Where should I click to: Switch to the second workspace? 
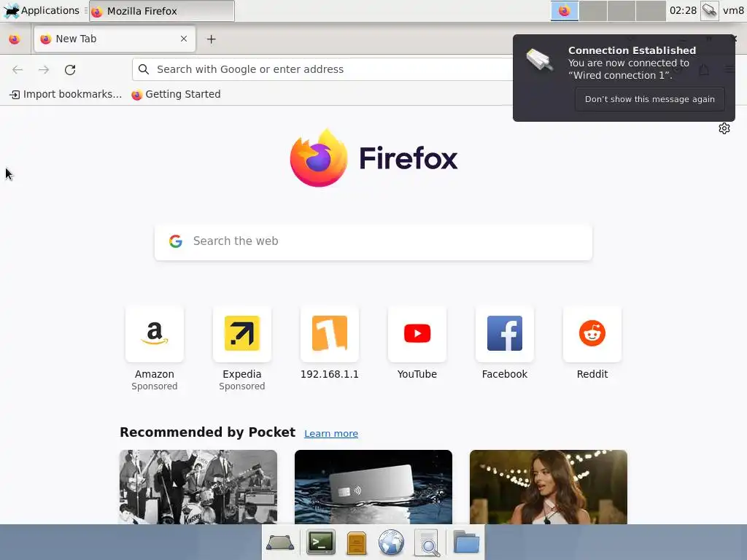click(x=593, y=10)
